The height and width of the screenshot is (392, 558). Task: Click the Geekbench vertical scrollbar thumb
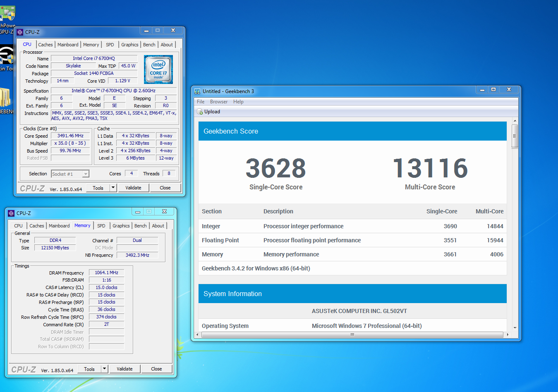pyautogui.click(x=515, y=136)
